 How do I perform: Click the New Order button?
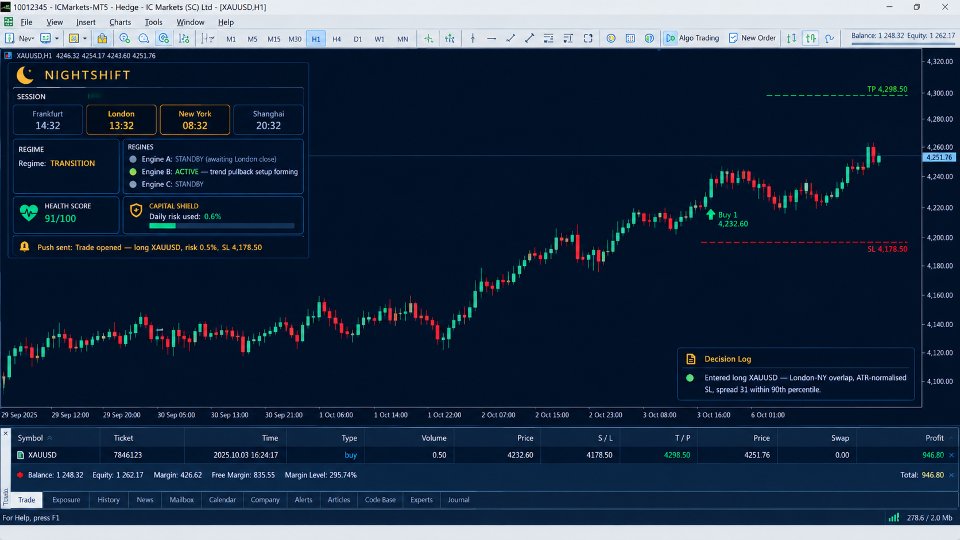click(752, 38)
